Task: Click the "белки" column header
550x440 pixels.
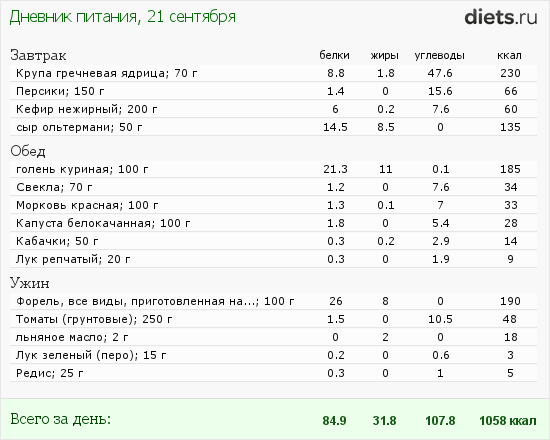Action: (x=334, y=55)
